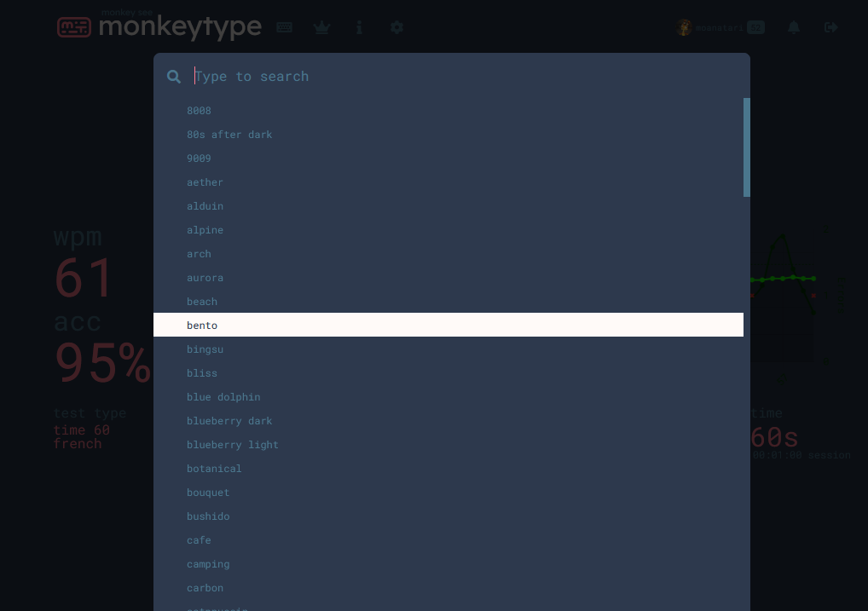Activate the aurora theme
The width and height of the screenshot is (868, 611).
pos(205,277)
